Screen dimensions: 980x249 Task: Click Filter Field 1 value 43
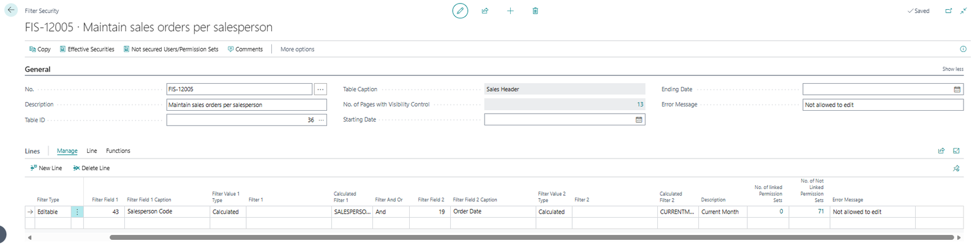click(x=104, y=212)
